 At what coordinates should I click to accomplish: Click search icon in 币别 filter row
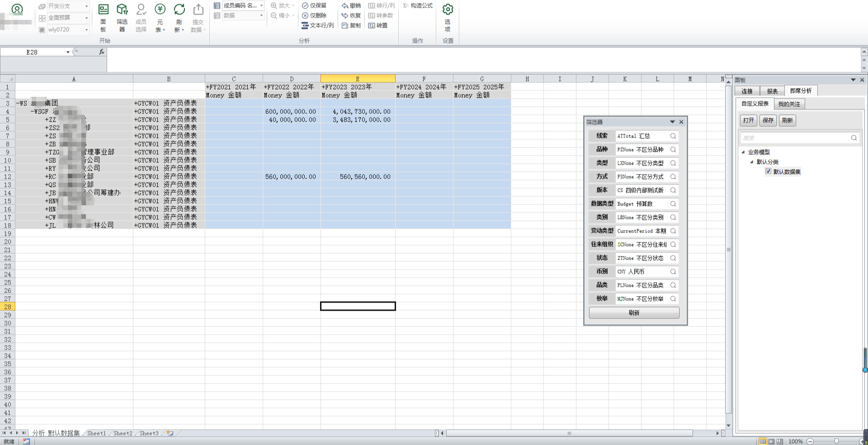[673, 271]
